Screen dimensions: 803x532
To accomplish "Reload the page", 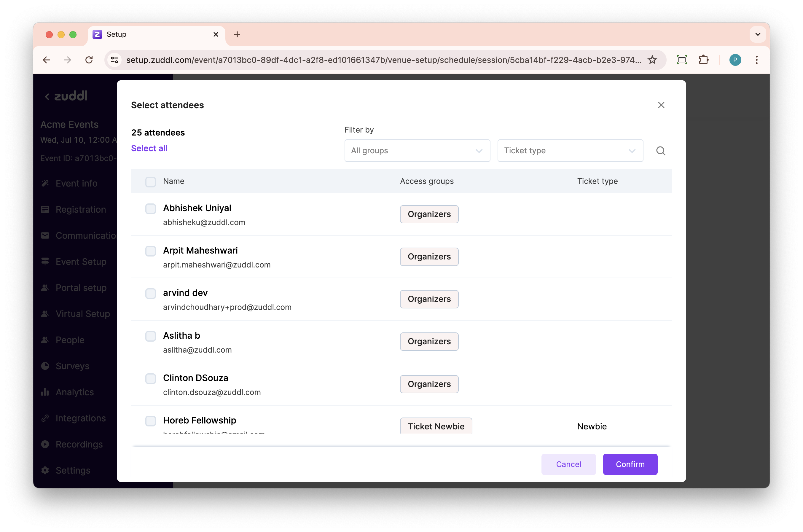I will tap(89, 60).
